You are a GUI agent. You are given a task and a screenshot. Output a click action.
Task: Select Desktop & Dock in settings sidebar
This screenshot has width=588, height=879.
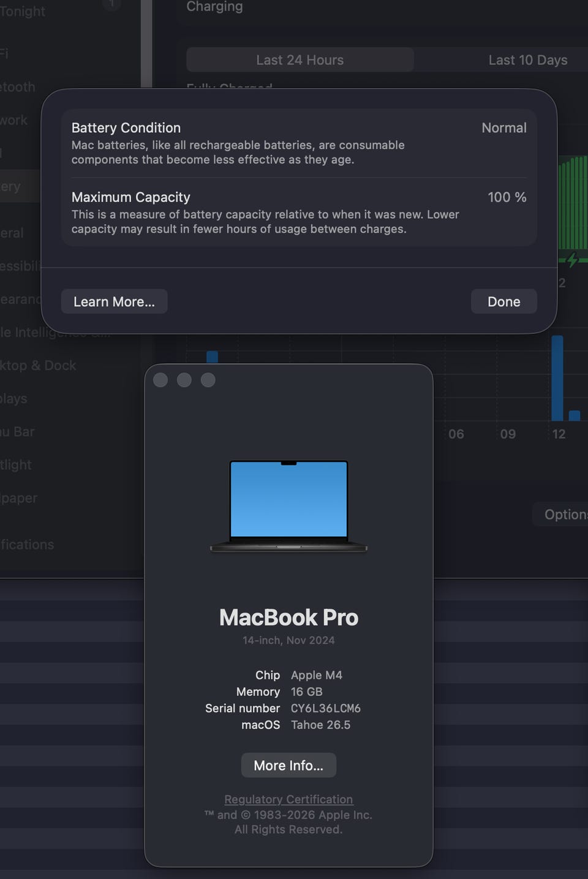(38, 366)
